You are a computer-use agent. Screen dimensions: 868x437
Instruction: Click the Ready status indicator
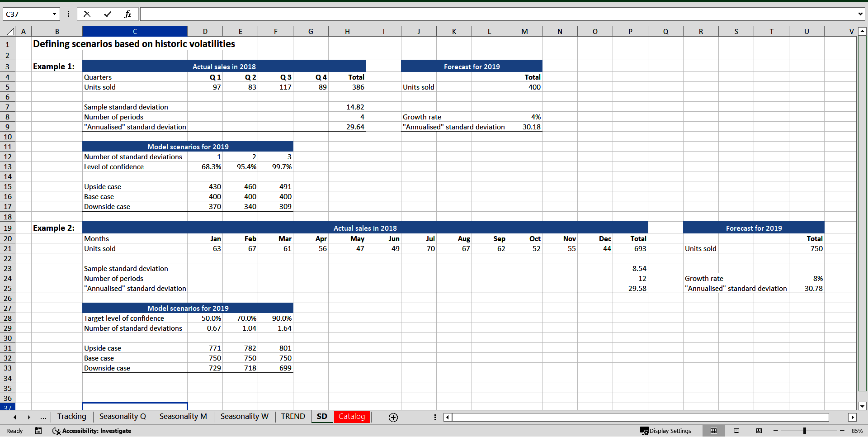(14, 431)
